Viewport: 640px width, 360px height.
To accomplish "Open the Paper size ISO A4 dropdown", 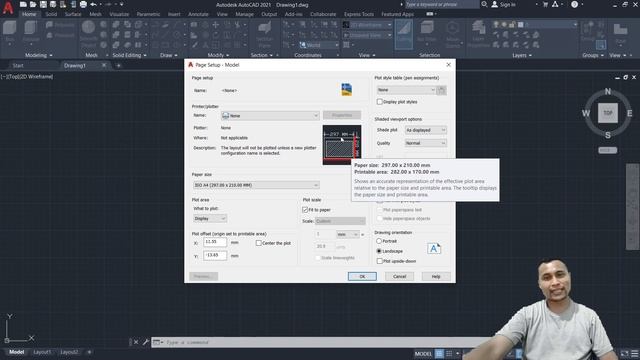I will click(x=256, y=185).
